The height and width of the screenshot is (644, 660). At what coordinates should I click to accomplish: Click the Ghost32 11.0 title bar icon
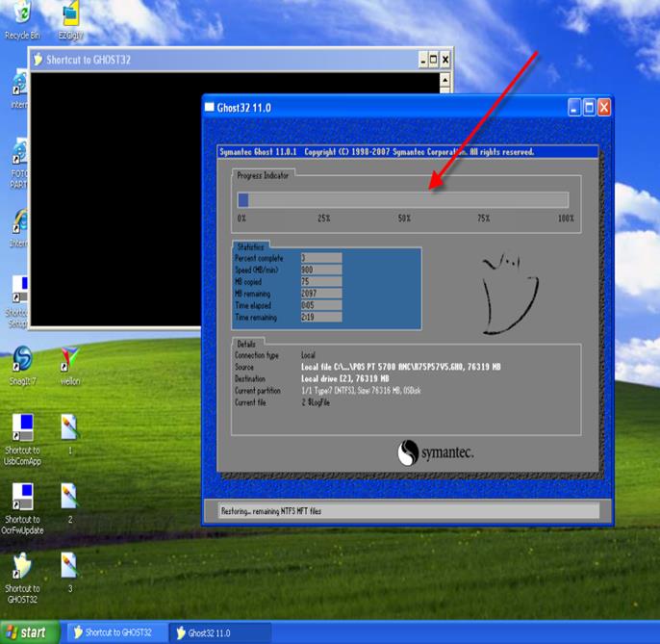(209, 108)
